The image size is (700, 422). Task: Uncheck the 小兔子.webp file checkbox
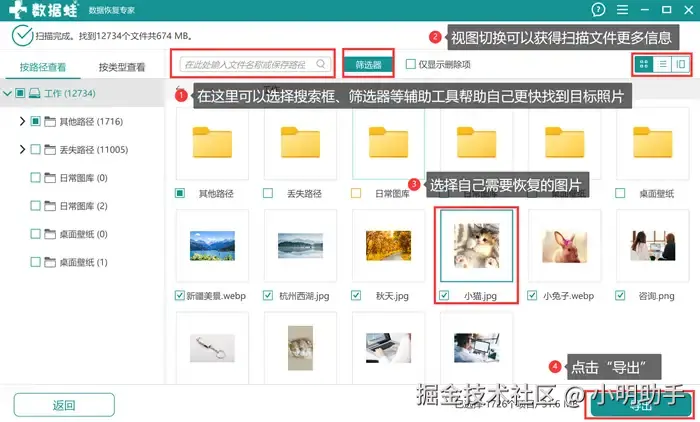pyautogui.click(x=532, y=295)
